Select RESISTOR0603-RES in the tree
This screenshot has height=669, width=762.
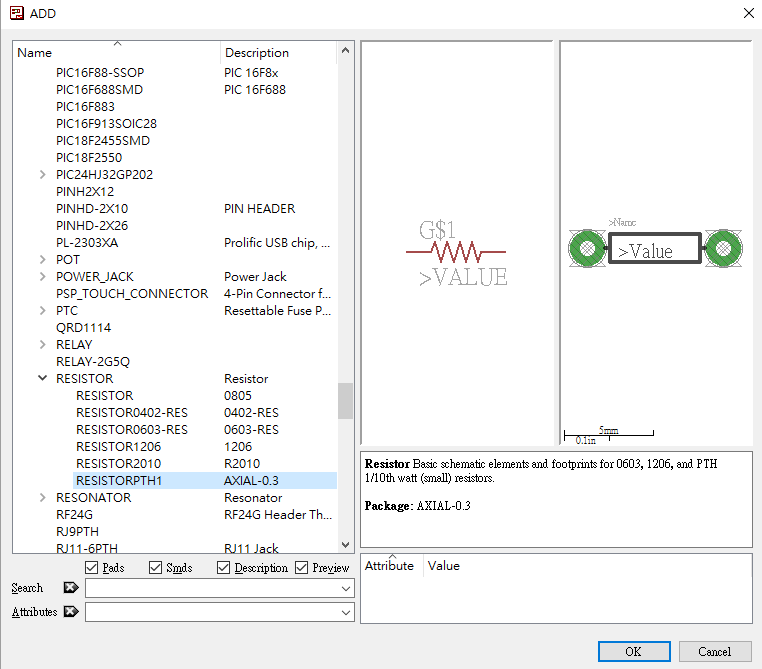coord(131,429)
